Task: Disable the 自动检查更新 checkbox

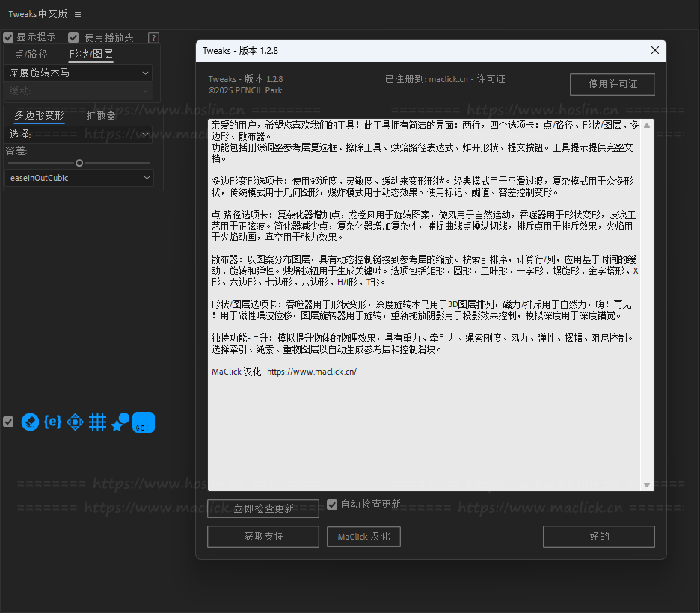Action: pos(332,505)
